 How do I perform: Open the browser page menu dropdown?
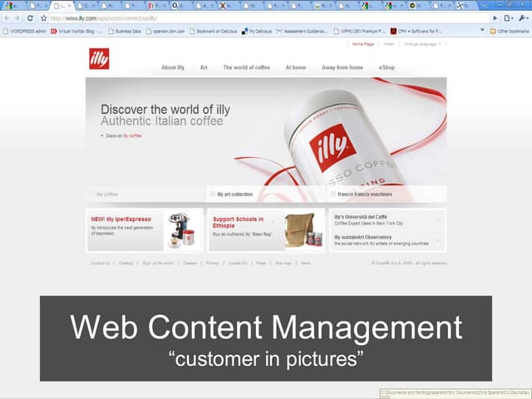[509, 17]
